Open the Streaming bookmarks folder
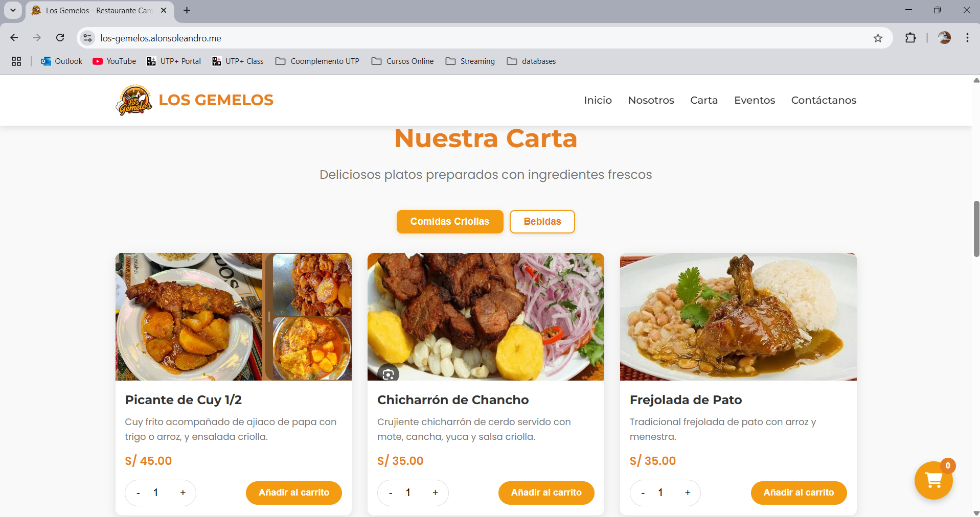The width and height of the screenshot is (980, 517). tap(470, 61)
